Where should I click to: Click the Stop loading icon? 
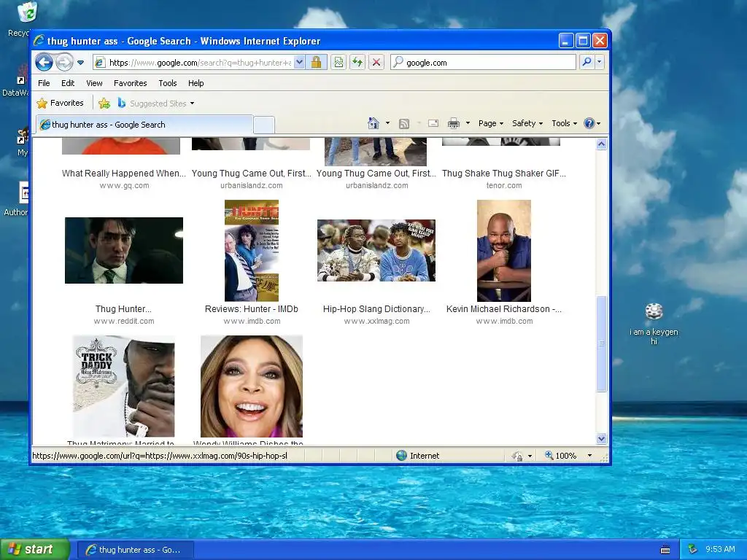[376, 63]
